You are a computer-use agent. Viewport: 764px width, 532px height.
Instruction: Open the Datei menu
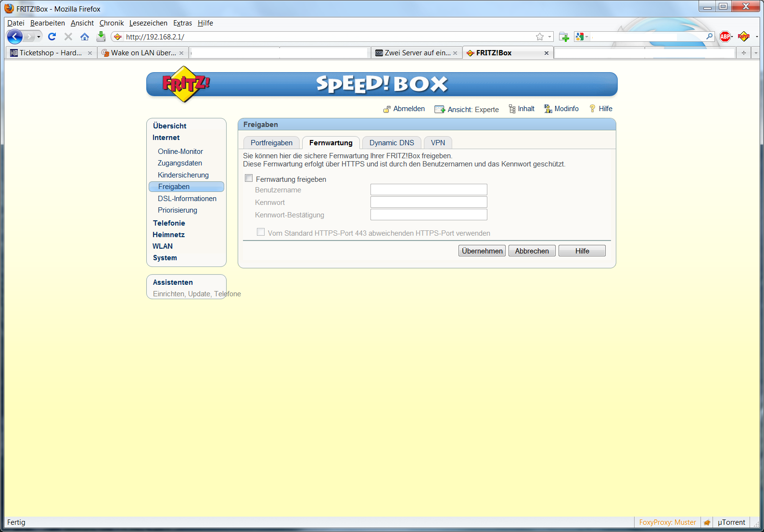(x=16, y=23)
